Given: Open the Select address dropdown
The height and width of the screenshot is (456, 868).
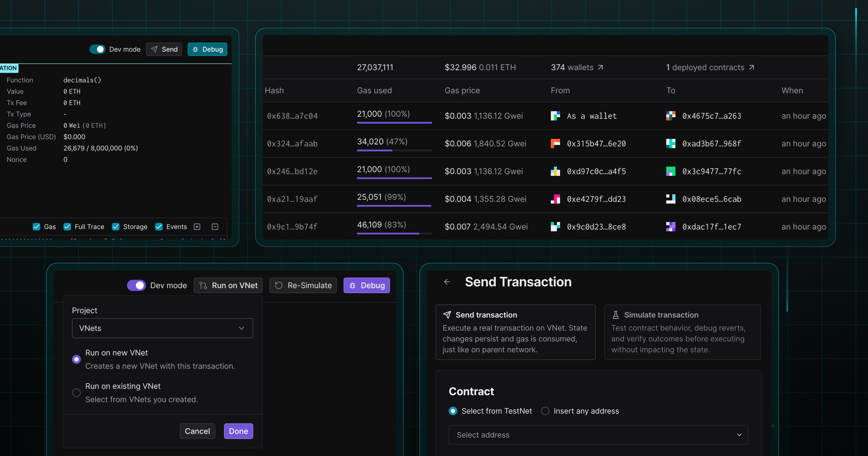Looking at the screenshot, I should pos(598,434).
